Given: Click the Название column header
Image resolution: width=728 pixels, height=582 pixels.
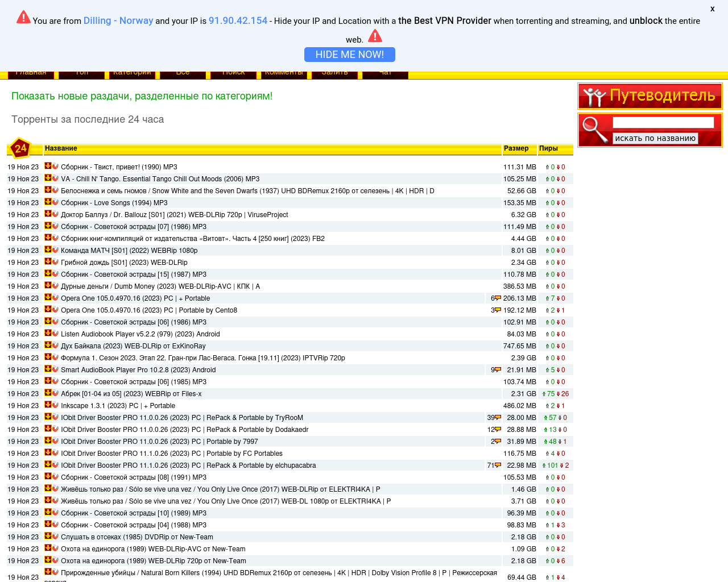Looking at the screenshot, I should pyautogui.click(x=61, y=148).
